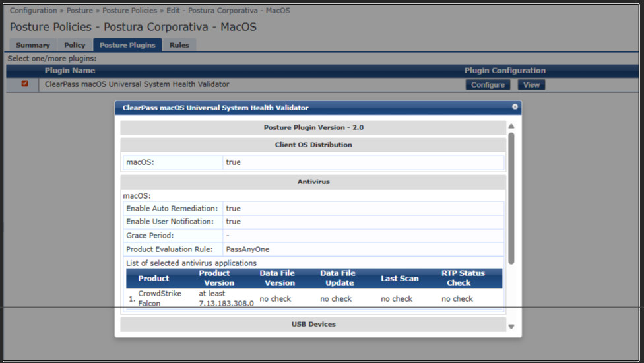Click the macOS 'true' value in Client OS
Viewport: 644px width, 363px height.
coord(234,162)
